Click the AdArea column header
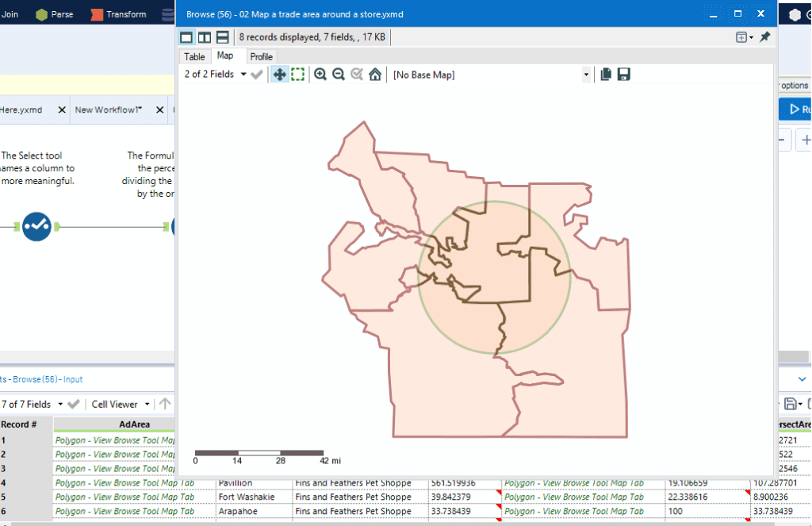812x526 pixels. point(134,424)
